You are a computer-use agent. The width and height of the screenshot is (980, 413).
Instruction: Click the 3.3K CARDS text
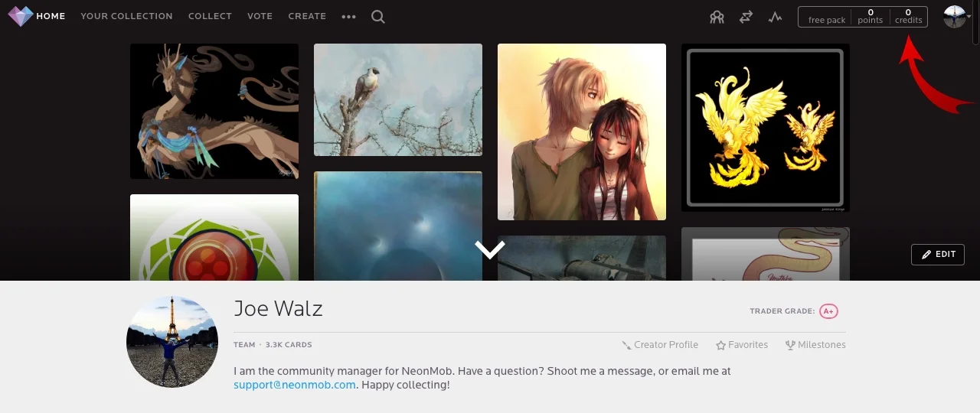pyautogui.click(x=289, y=345)
